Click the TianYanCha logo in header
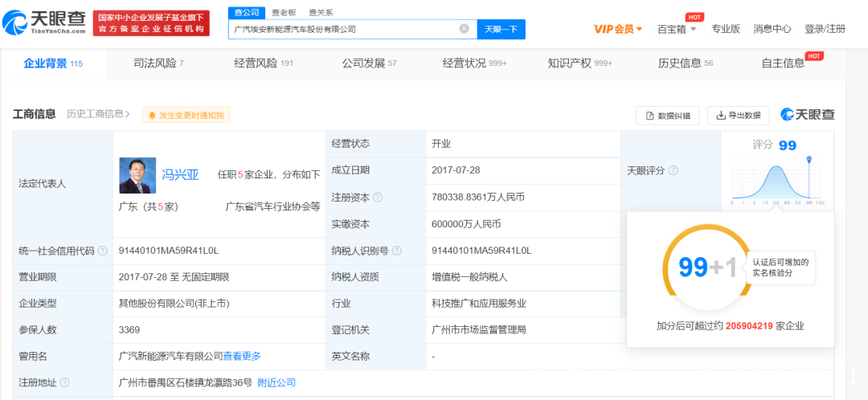868x400 pixels. pos(43,22)
